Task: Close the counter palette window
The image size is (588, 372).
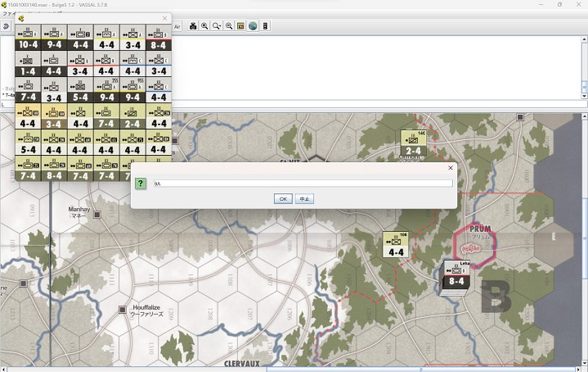Action: [x=164, y=18]
